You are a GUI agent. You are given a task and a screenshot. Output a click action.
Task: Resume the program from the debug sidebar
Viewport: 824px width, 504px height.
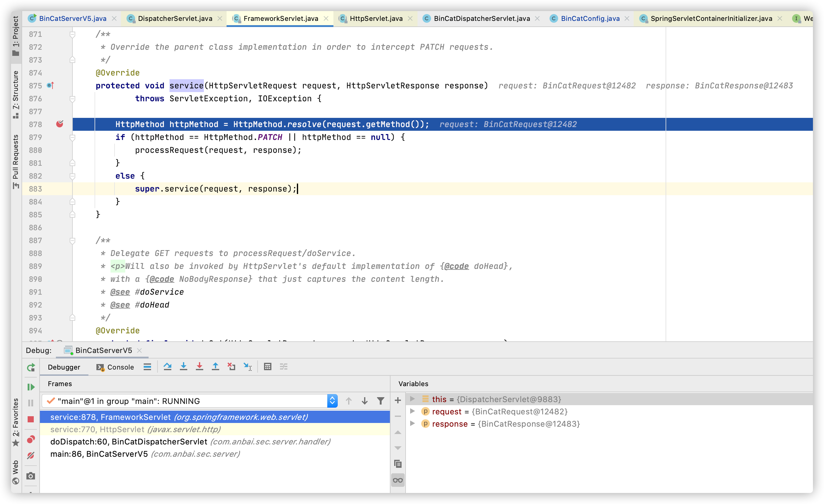pos(31,387)
